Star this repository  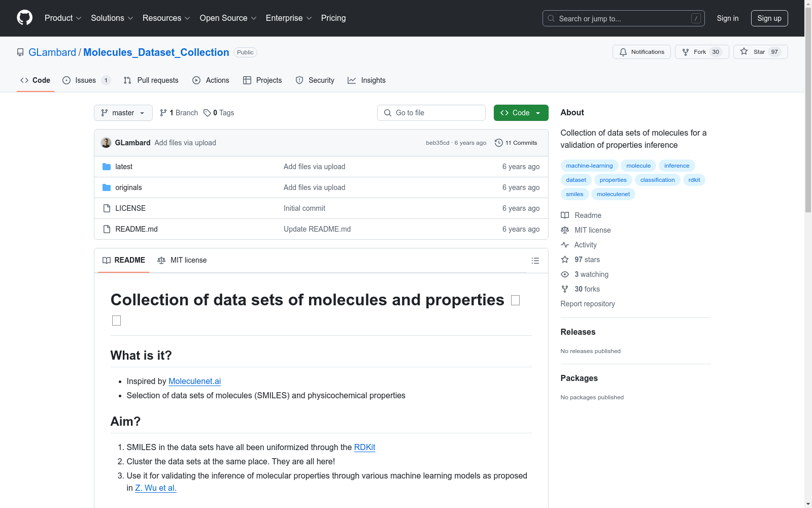point(760,52)
